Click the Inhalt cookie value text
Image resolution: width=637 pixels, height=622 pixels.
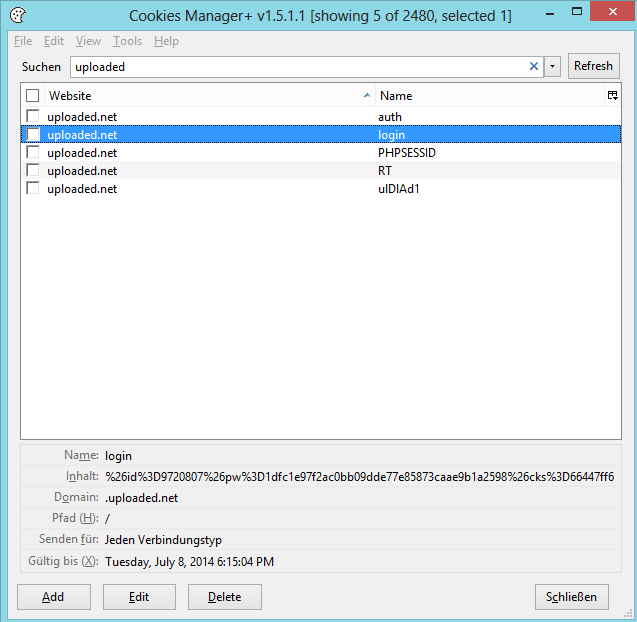[x=360, y=477]
